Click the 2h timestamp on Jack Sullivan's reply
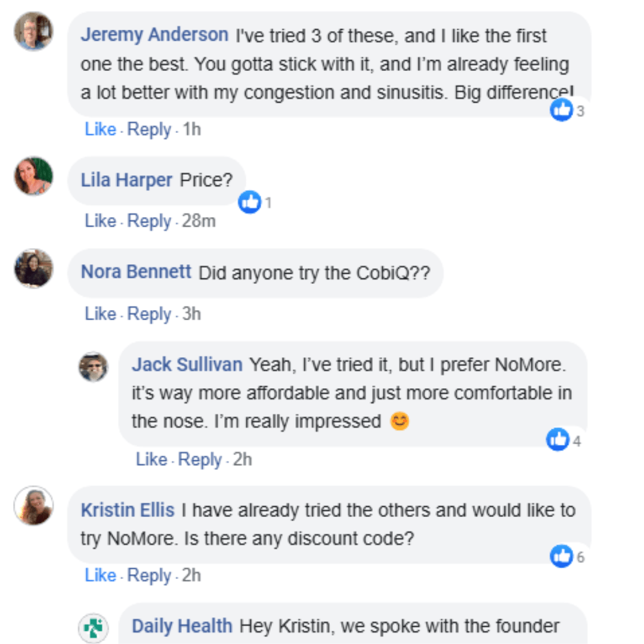Viewport: 644px width, 644px height. point(242,460)
